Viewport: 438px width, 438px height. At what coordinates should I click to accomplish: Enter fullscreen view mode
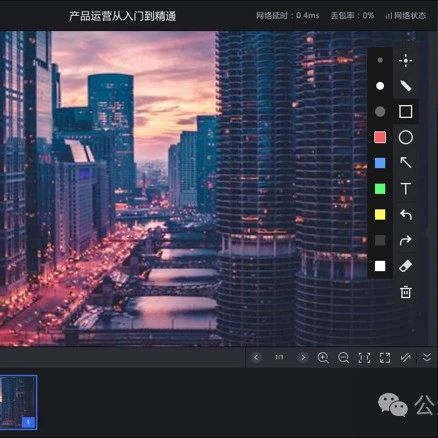coord(385,358)
